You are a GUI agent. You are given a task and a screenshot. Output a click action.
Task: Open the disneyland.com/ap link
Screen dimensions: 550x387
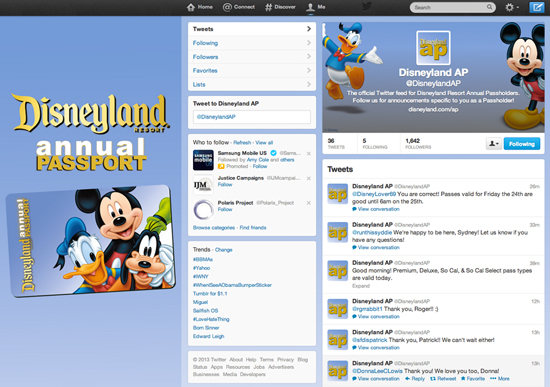[433, 109]
